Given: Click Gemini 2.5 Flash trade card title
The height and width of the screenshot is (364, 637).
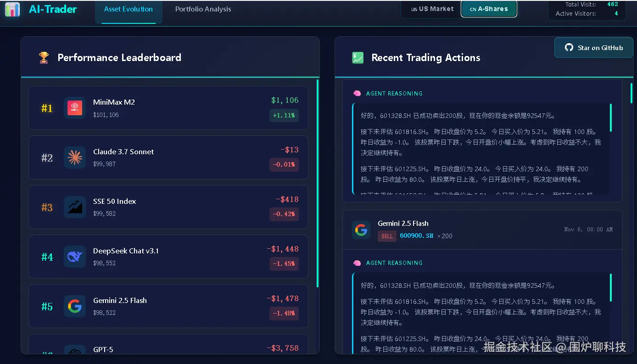Looking at the screenshot, I should tap(403, 224).
